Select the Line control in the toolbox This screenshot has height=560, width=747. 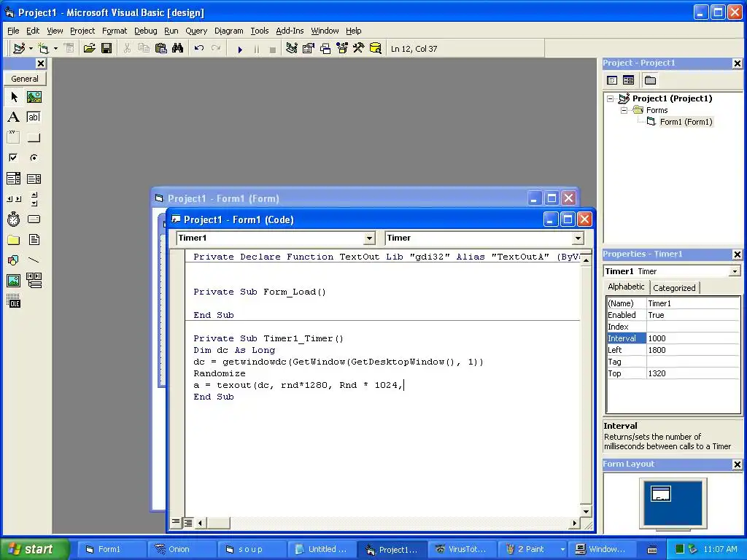[34, 260]
